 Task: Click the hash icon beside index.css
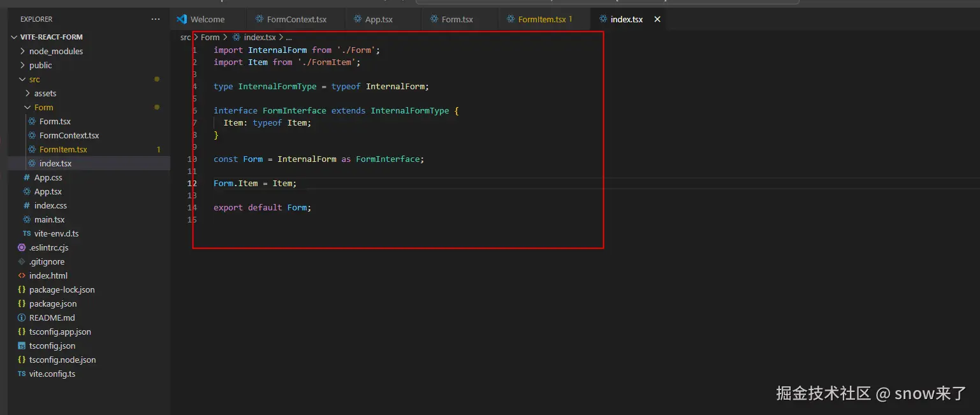point(27,205)
